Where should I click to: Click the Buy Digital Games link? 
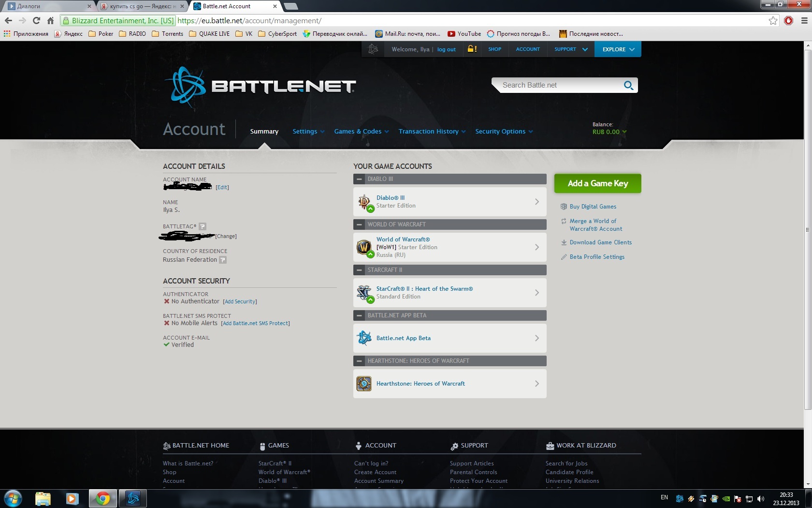click(593, 207)
